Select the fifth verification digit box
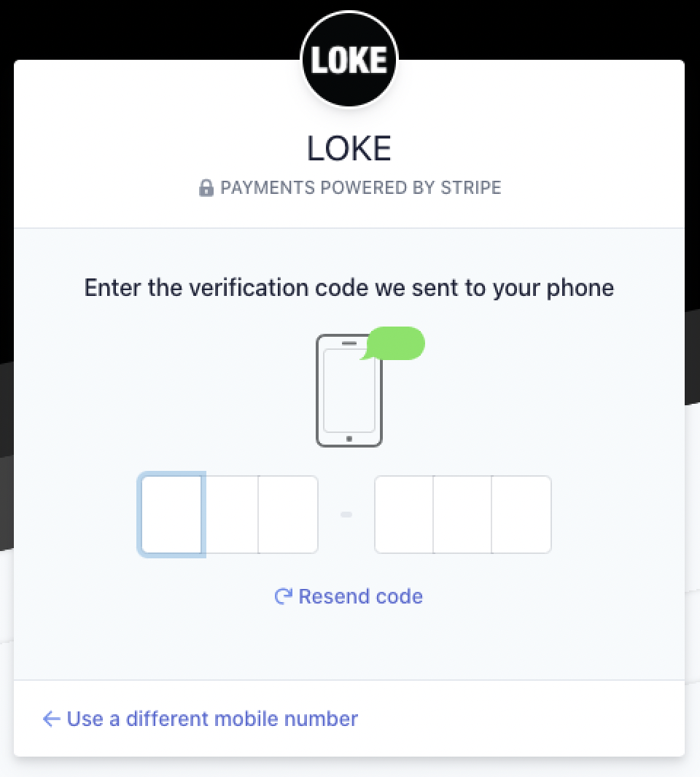Viewport: 700px width, 777px height. (x=462, y=515)
